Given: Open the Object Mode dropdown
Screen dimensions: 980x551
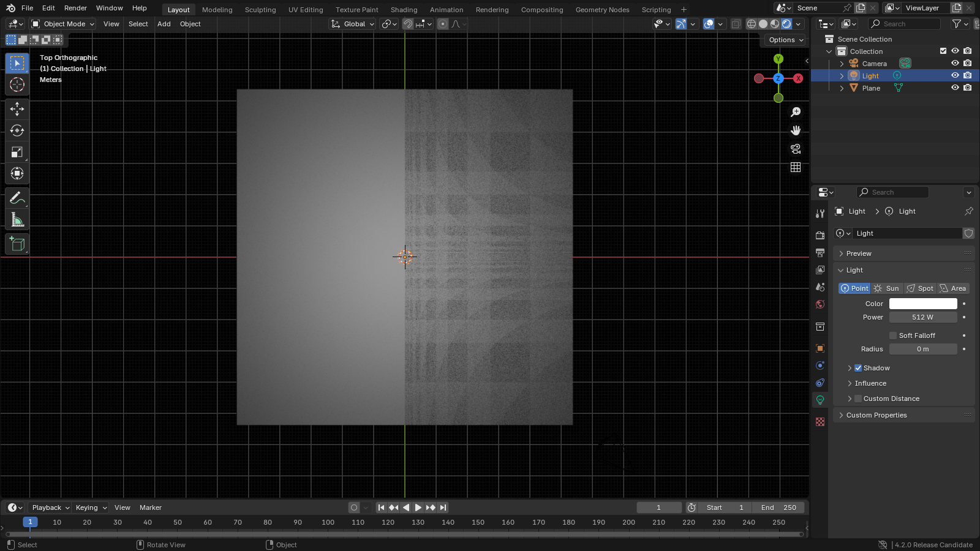Looking at the screenshot, I should [63, 24].
